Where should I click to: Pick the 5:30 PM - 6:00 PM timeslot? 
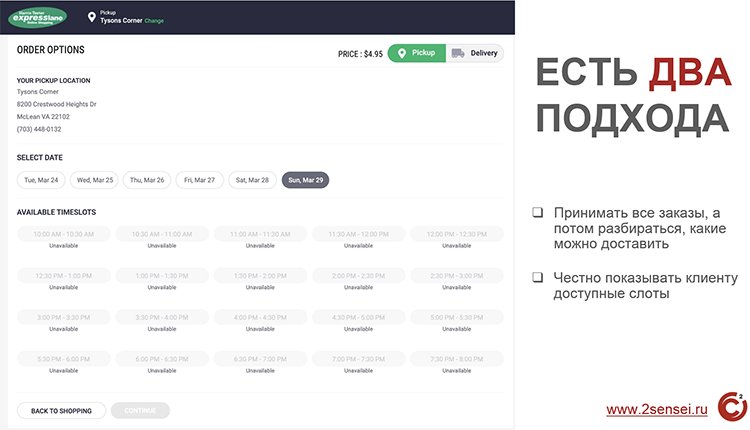64,359
